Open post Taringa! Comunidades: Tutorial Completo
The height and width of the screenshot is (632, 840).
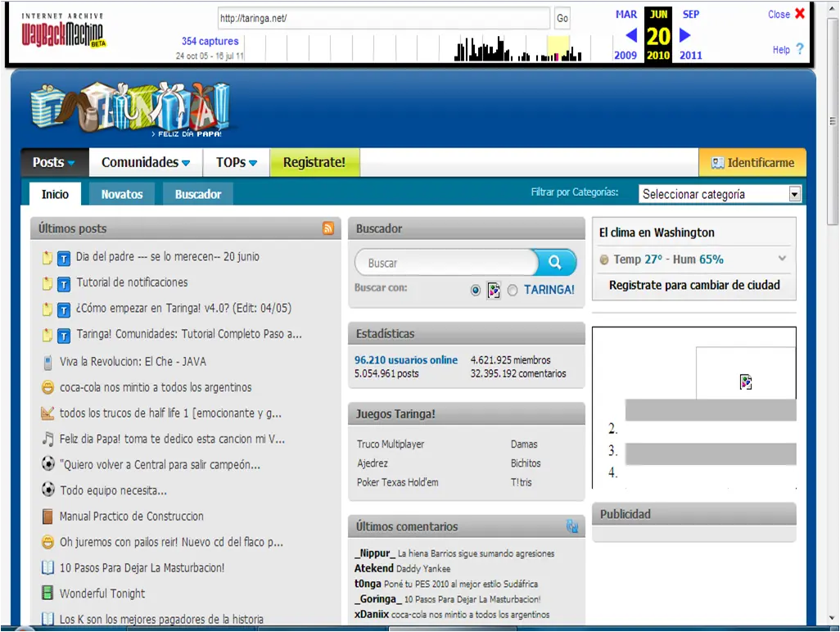(x=189, y=334)
